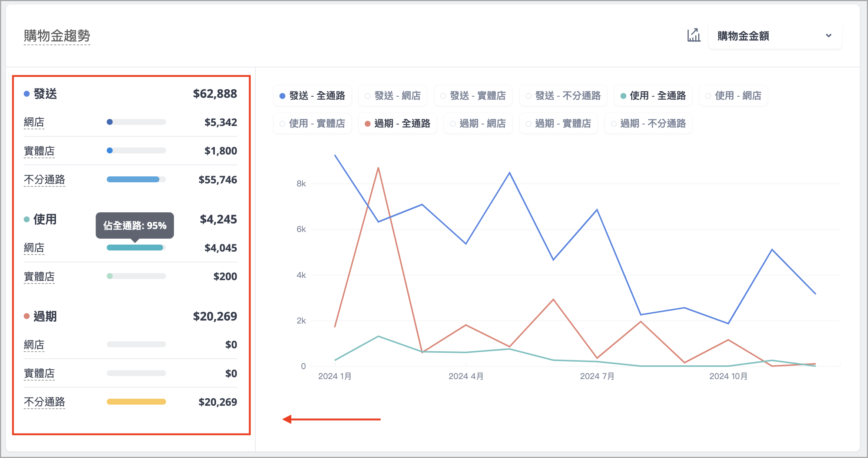Expand dropdown using the chevron arrow
The height and width of the screenshot is (458, 868).
pyautogui.click(x=829, y=36)
